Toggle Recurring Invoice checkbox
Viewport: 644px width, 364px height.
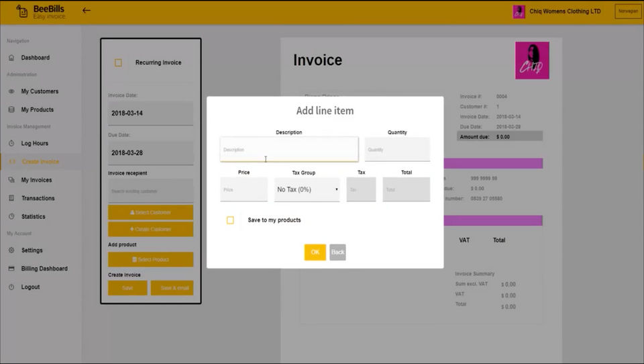coord(118,62)
